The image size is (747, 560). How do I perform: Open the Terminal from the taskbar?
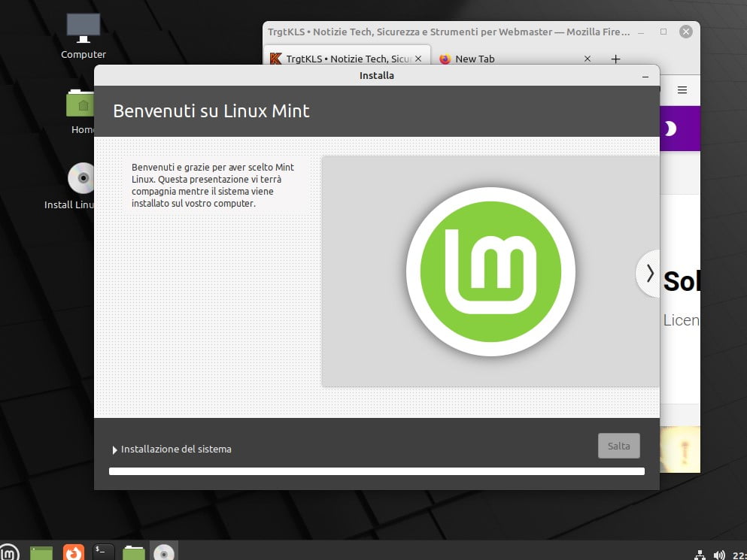pyautogui.click(x=104, y=552)
